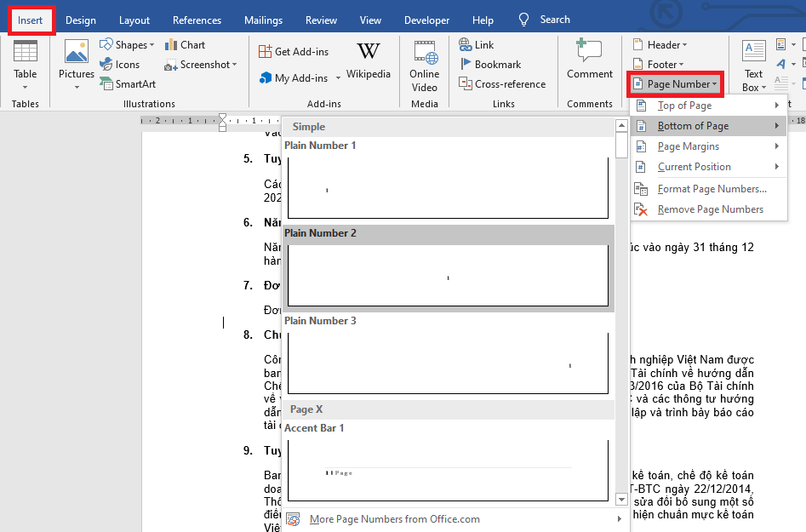Choose Format Page Numbers option

pyautogui.click(x=712, y=189)
